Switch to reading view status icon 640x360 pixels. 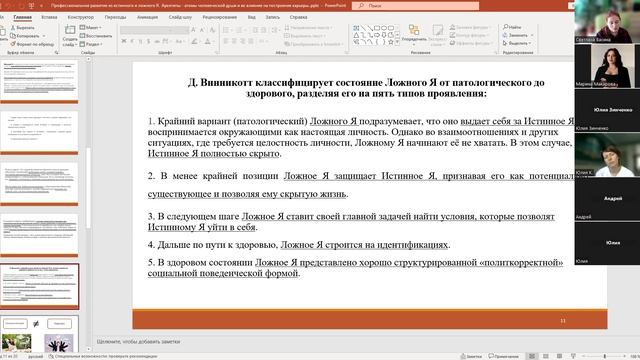coord(559,356)
